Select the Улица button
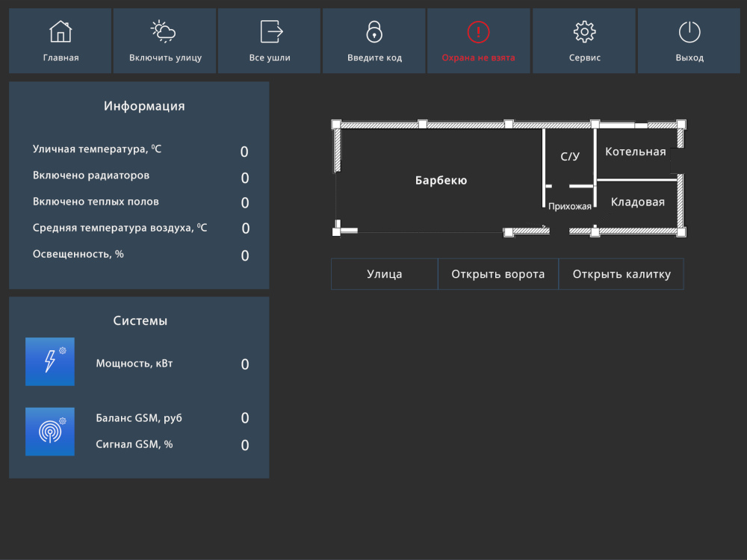This screenshot has width=747, height=560. click(385, 274)
